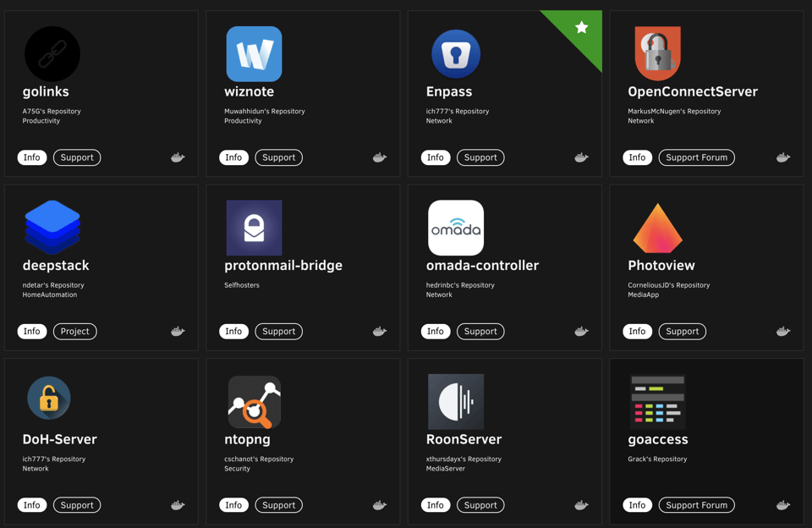Click the Support Forum button for OpenConnectServer
Image resolution: width=812 pixels, height=528 pixels.
(x=696, y=157)
